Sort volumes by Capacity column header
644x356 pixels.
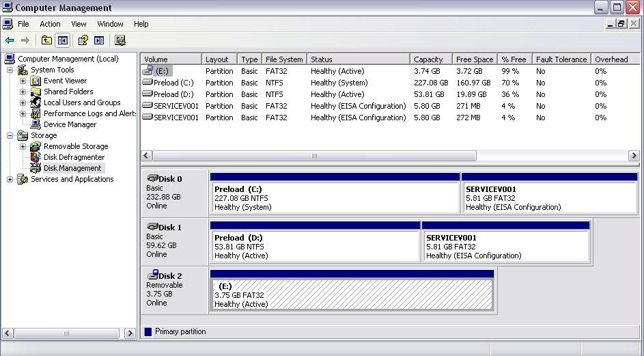coord(430,59)
